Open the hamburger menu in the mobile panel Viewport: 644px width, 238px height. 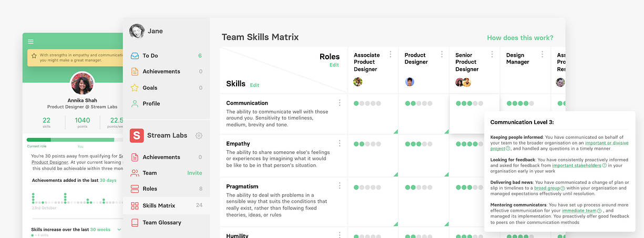(x=30, y=42)
